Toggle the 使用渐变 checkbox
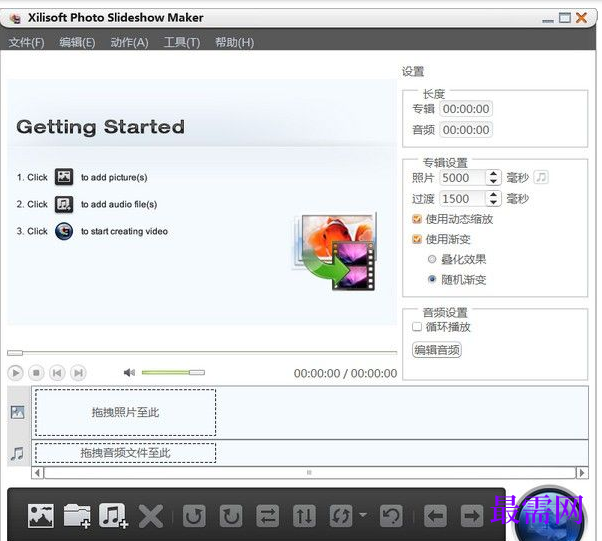Image resolution: width=602 pixels, height=541 pixels. click(x=417, y=239)
